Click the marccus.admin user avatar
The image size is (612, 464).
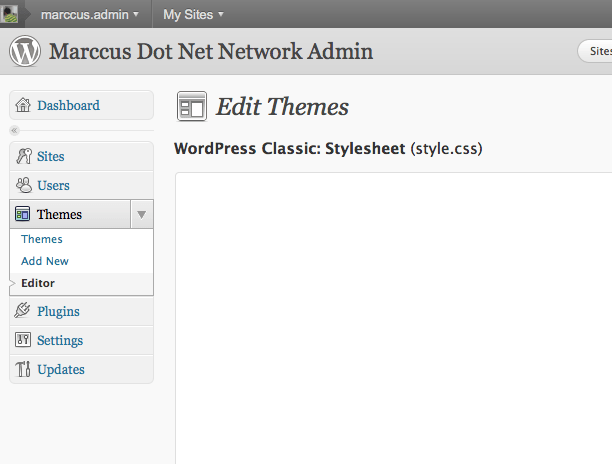coord(9,14)
